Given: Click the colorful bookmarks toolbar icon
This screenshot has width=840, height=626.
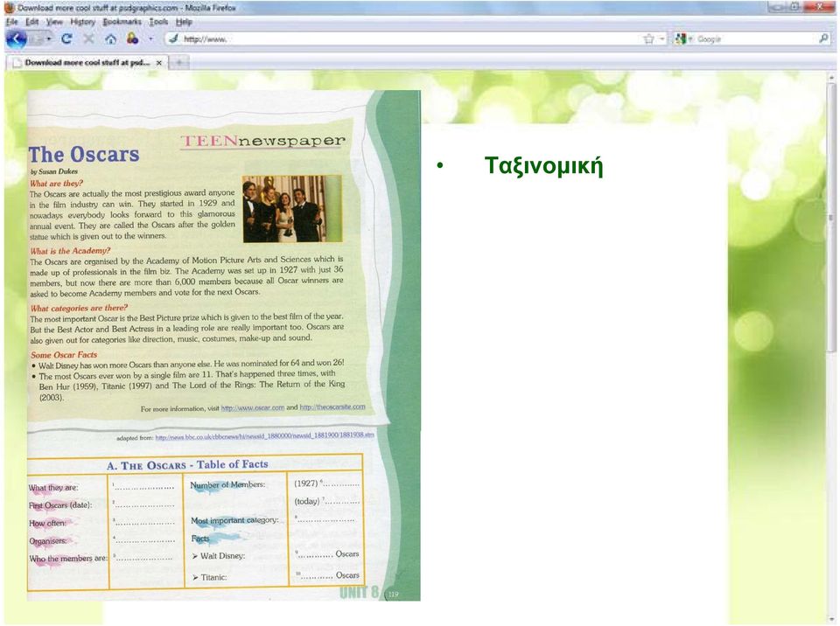Looking at the screenshot, I should 132,38.
